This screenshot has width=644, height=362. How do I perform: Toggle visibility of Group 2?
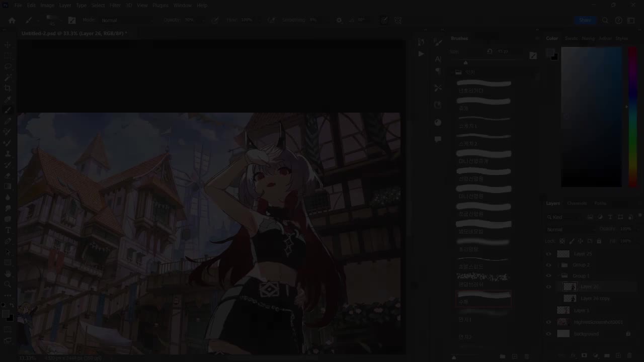549,265
